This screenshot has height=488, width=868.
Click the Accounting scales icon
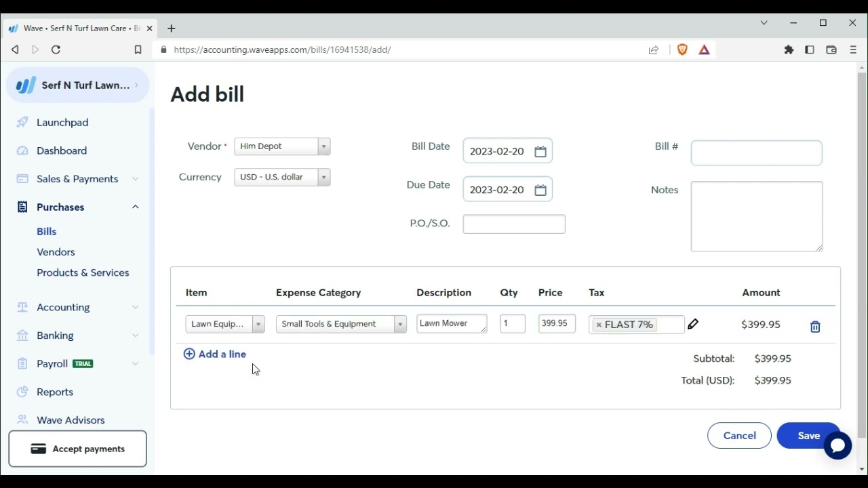tap(22, 307)
